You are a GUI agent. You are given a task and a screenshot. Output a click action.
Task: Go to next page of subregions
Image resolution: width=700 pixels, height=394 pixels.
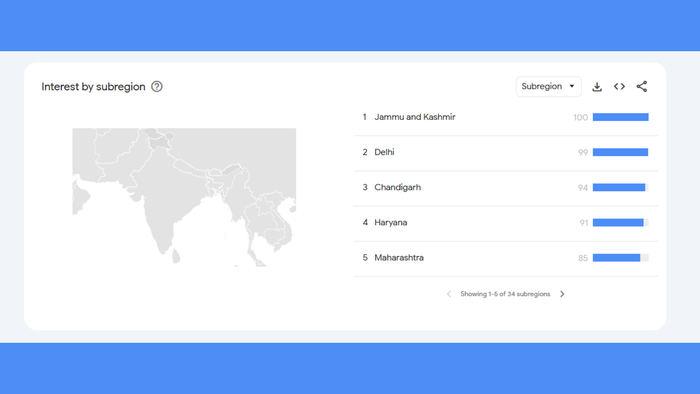[x=562, y=294]
